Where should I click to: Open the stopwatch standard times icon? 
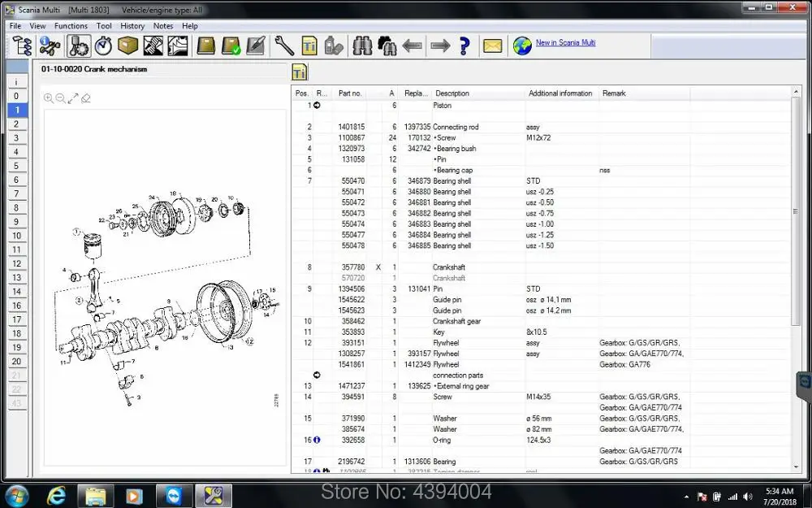(103, 46)
